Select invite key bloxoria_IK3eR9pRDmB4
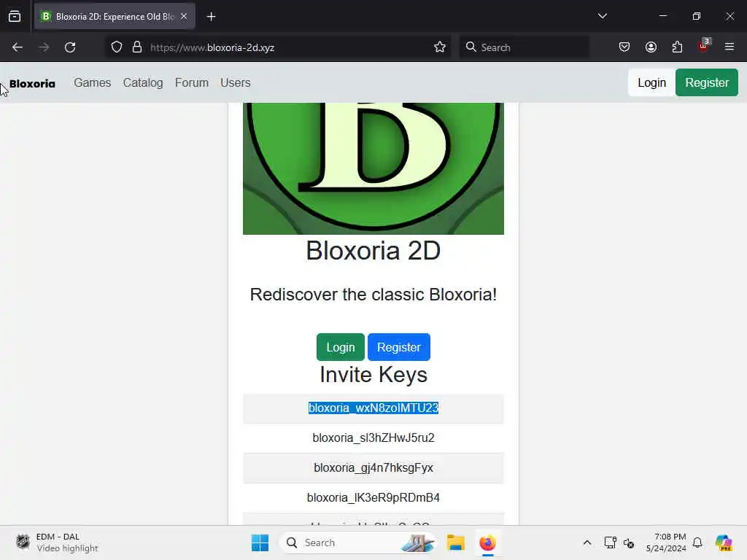This screenshot has height=560, width=747. coord(373,497)
